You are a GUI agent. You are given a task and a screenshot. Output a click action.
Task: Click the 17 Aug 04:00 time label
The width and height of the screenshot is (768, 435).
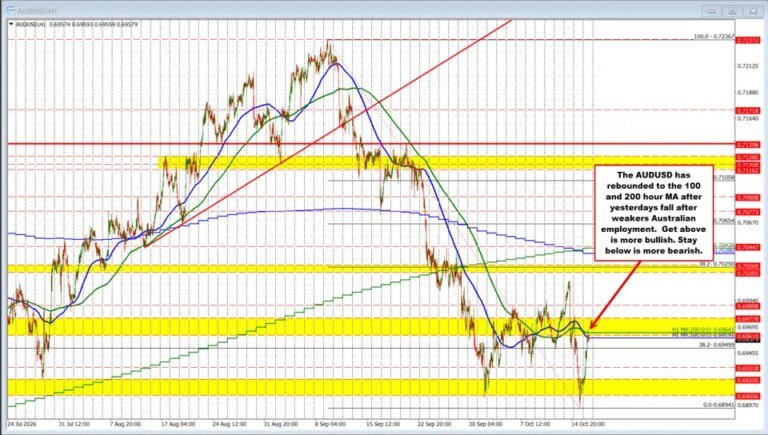(178, 424)
